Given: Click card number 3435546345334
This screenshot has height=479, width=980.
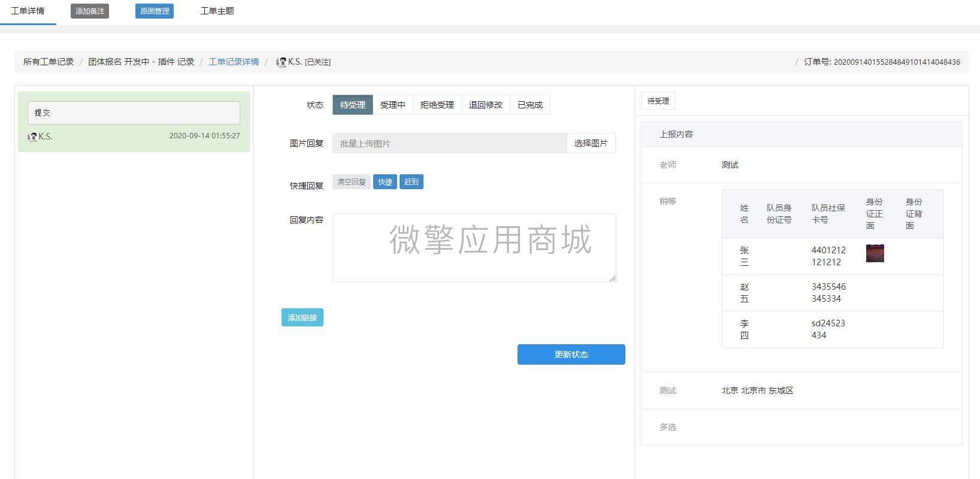Looking at the screenshot, I should click(829, 293).
